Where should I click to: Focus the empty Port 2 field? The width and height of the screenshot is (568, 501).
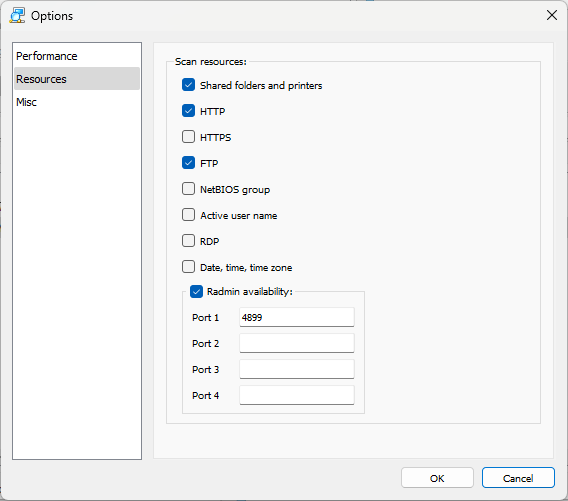click(297, 343)
